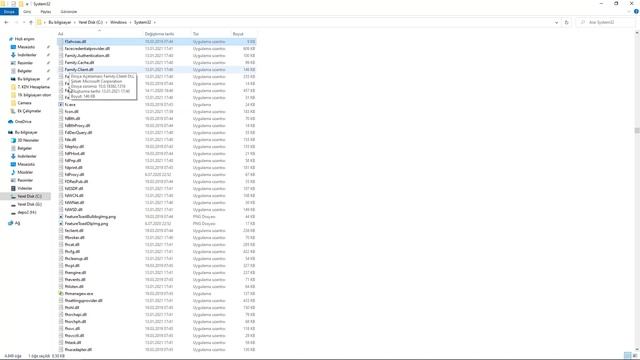
Task: Switch to the Details view icon in the status bar
Action: pyautogui.click(x=627, y=356)
